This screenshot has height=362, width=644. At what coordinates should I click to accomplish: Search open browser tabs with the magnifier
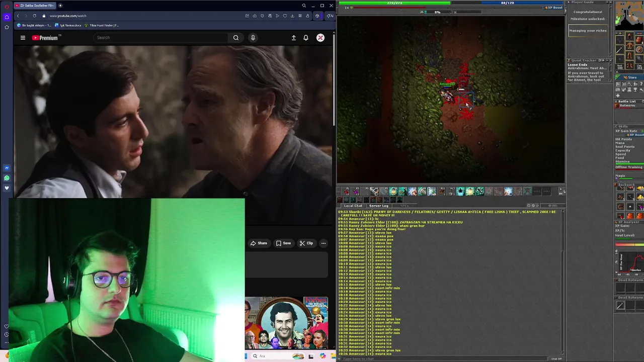[304, 6]
